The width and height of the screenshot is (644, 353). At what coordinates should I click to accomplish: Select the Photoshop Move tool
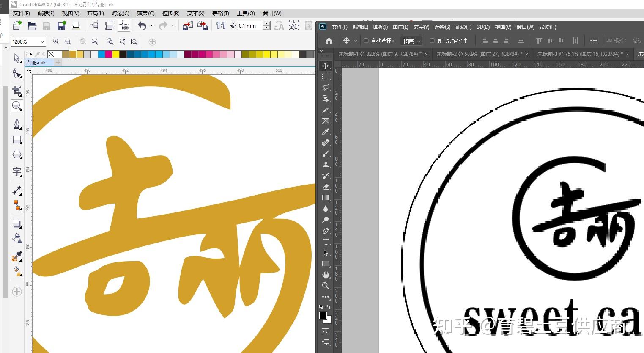326,66
